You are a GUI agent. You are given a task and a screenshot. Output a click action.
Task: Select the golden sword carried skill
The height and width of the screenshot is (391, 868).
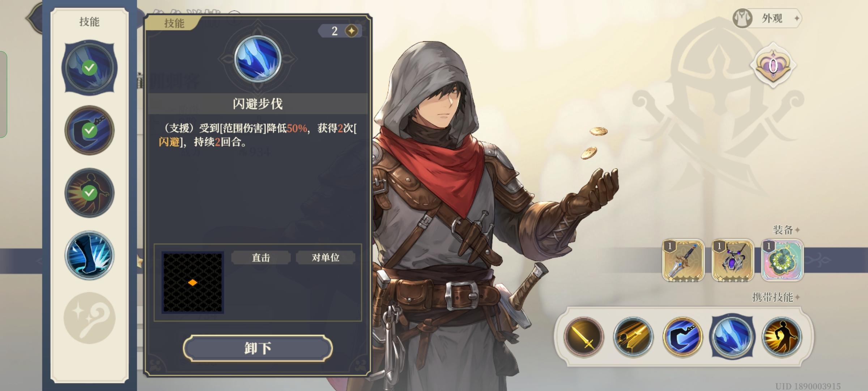coord(583,337)
